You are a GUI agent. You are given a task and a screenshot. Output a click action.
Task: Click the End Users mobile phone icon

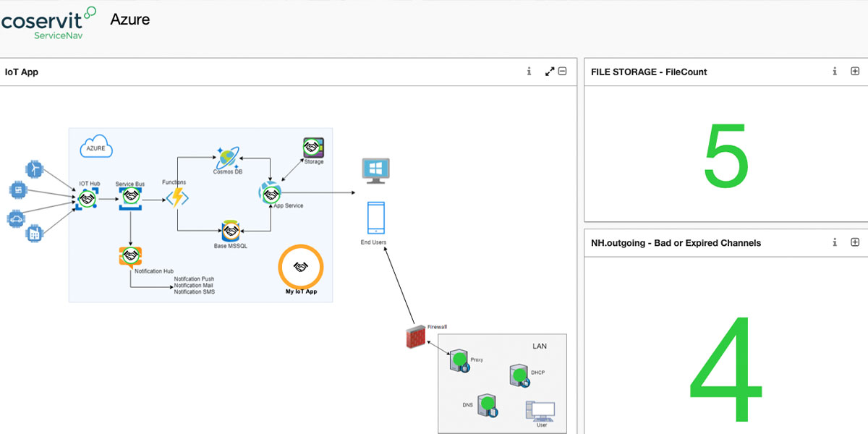pos(375,217)
